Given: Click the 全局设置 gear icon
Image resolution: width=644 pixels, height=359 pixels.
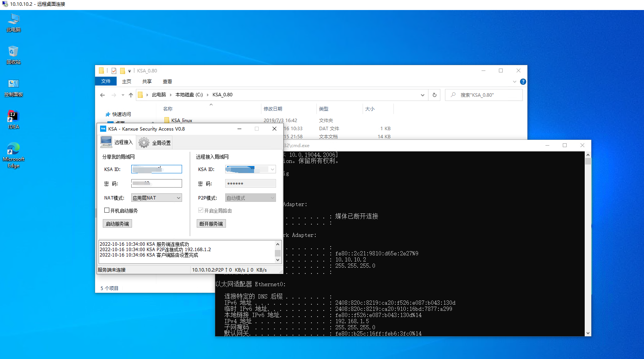Looking at the screenshot, I should 144,143.
